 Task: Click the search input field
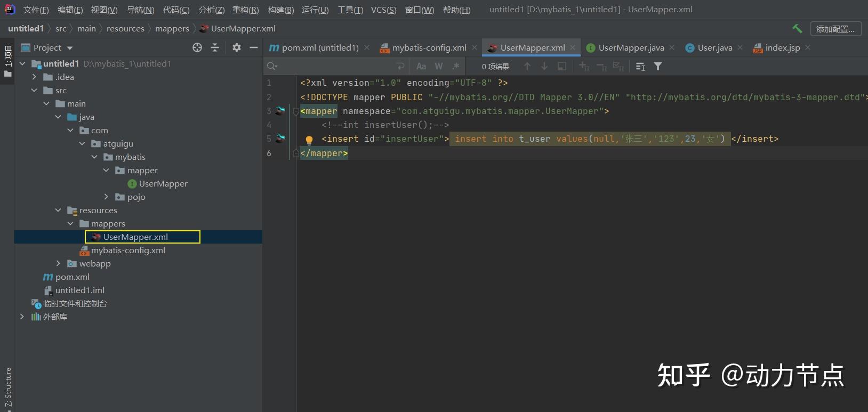point(336,66)
